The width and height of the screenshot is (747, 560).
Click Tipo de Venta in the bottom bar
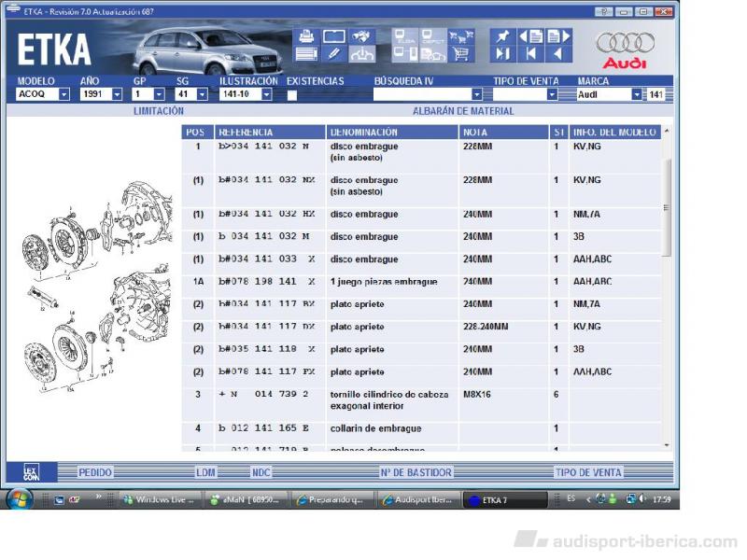(x=588, y=472)
